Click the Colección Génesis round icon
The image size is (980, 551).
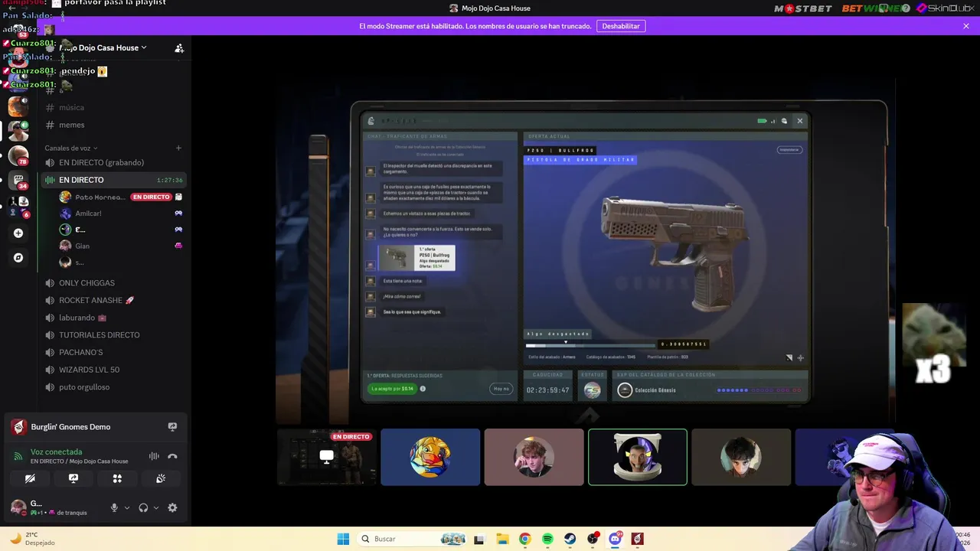pyautogui.click(x=625, y=390)
